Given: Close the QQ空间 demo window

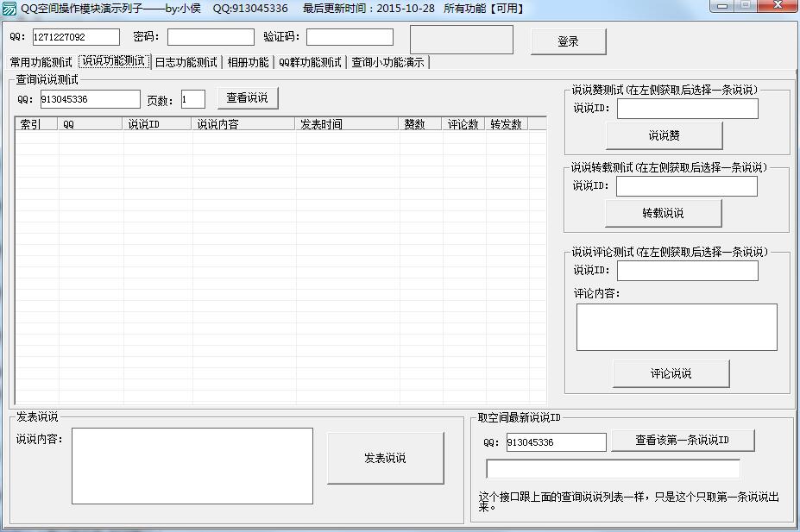Looking at the screenshot, I should tap(778, 6).
